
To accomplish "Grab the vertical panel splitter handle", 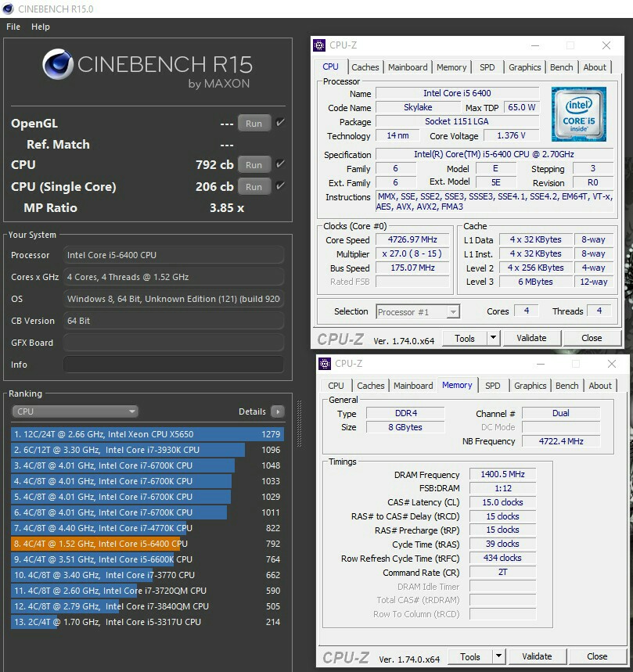I will coord(299,423).
